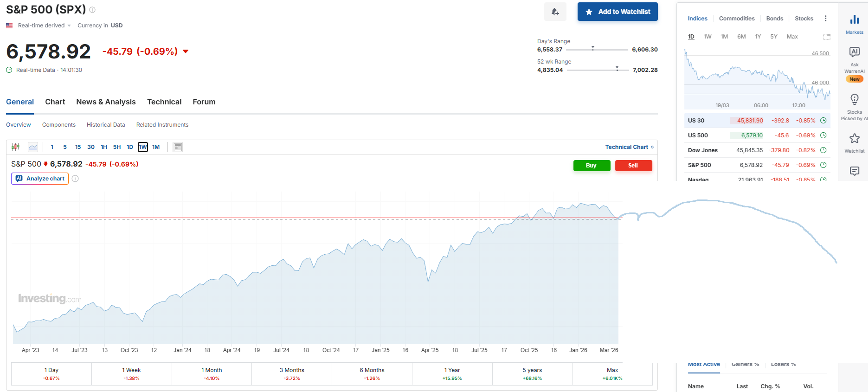Click the clock icon in the US 30 row
The height and width of the screenshot is (392, 868).
[x=823, y=121]
